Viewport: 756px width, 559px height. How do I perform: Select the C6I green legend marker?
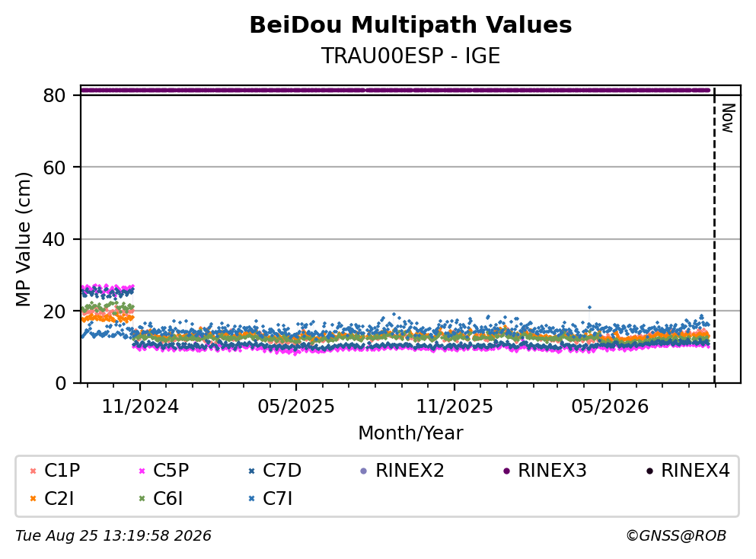(142, 499)
